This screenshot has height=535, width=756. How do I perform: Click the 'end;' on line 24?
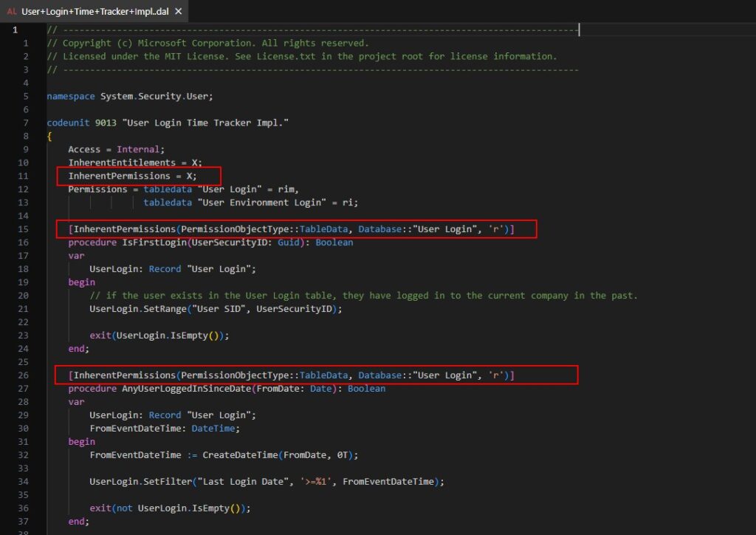(78, 348)
